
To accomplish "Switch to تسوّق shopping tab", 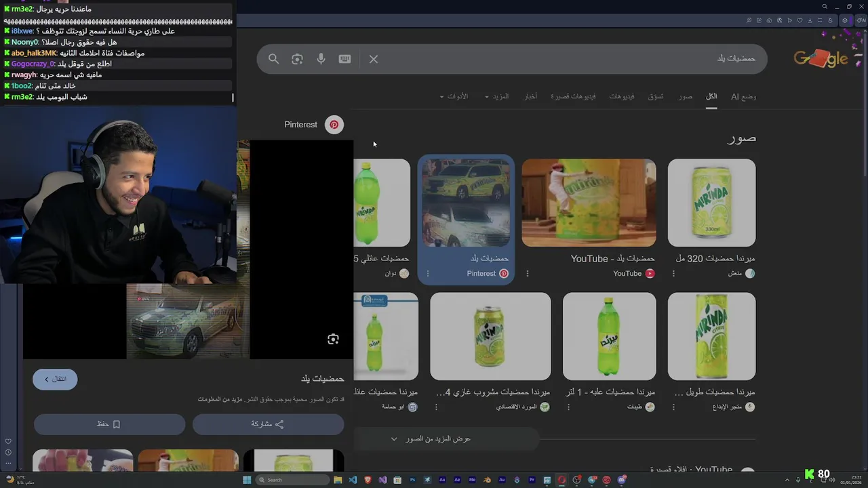I will 656,97.
